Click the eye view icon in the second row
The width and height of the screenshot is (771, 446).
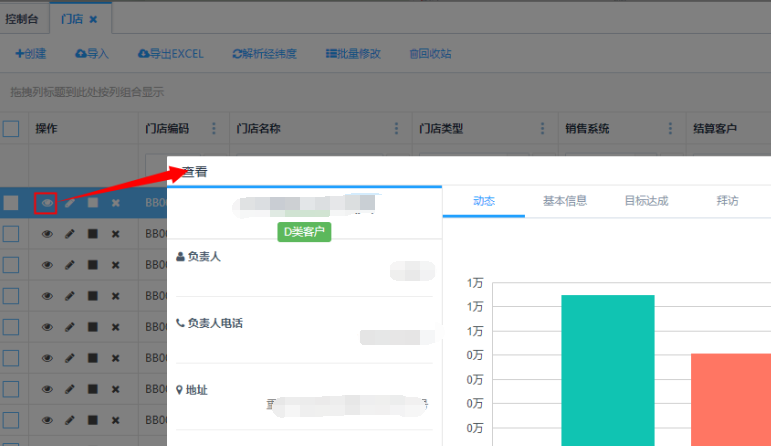[46, 234]
